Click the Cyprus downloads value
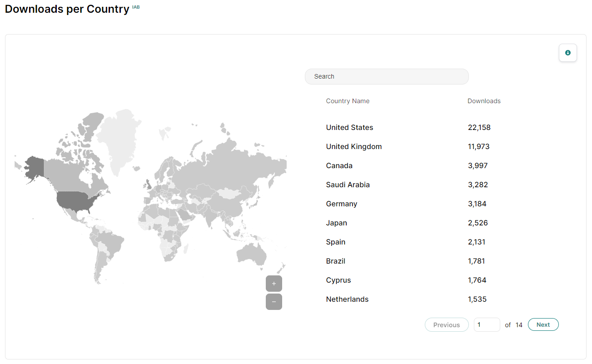Screen dimensions: 592x364 click(x=477, y=280)
